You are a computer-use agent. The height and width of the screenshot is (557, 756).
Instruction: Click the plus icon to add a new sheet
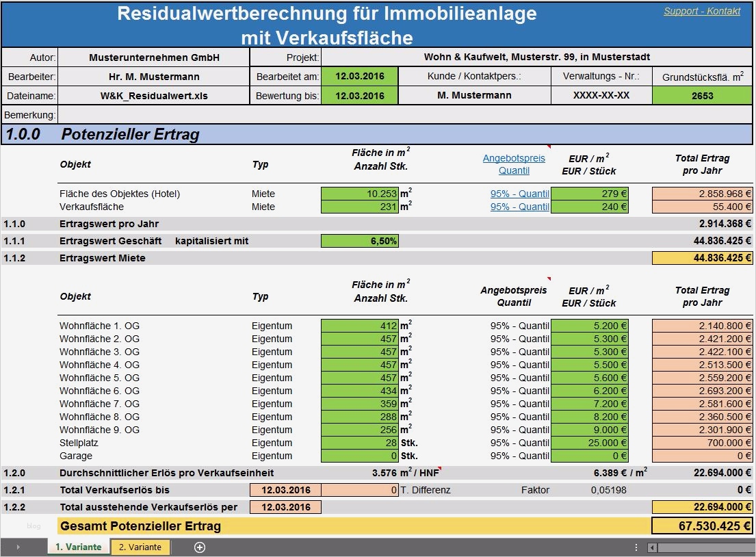coord(198,547)
